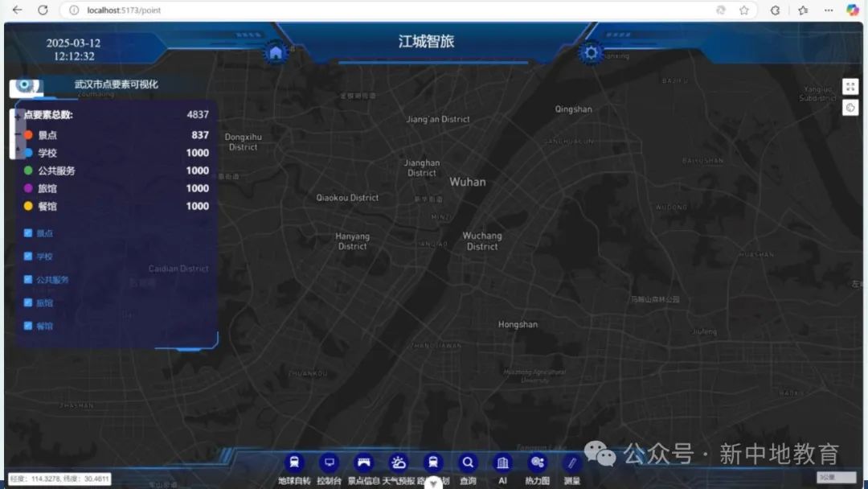Screen dimensions: 868x489
Task: Click the date and time display
Action: [x=74, y=49]
